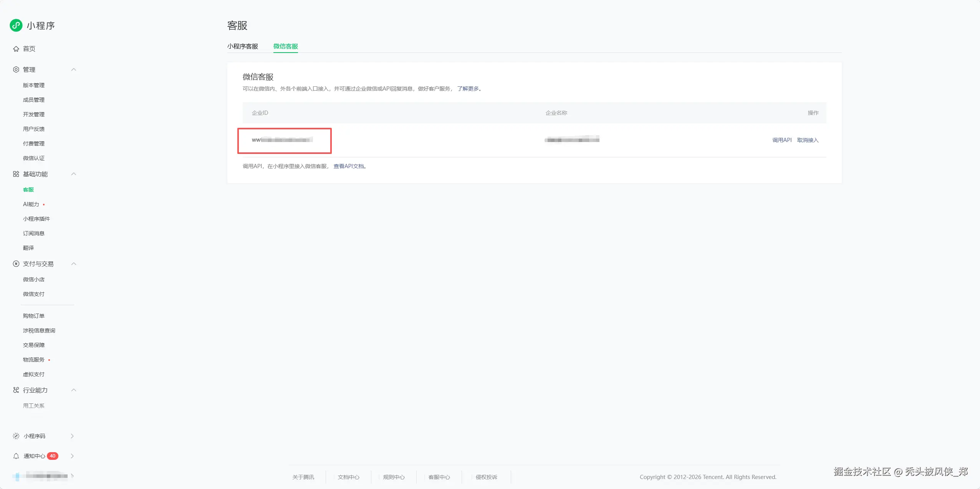Image resolution: width=980 pixels, height=489 pixels.
Task: Click the 支付与交易 yen icon
Action: click(x=16, y=264)
